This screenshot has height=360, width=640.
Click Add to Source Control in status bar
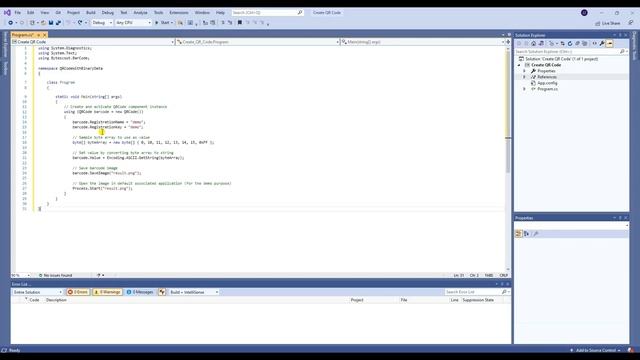[596, 350]
